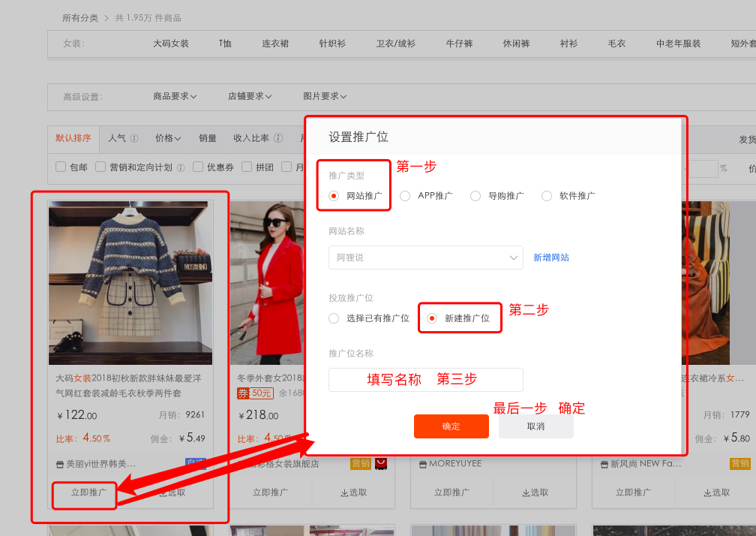The image size is (756, 536).
Task: Open the 网站名称 dropdown showing 阿狸说
Action: pyautogui.click(x=425, y=257)
